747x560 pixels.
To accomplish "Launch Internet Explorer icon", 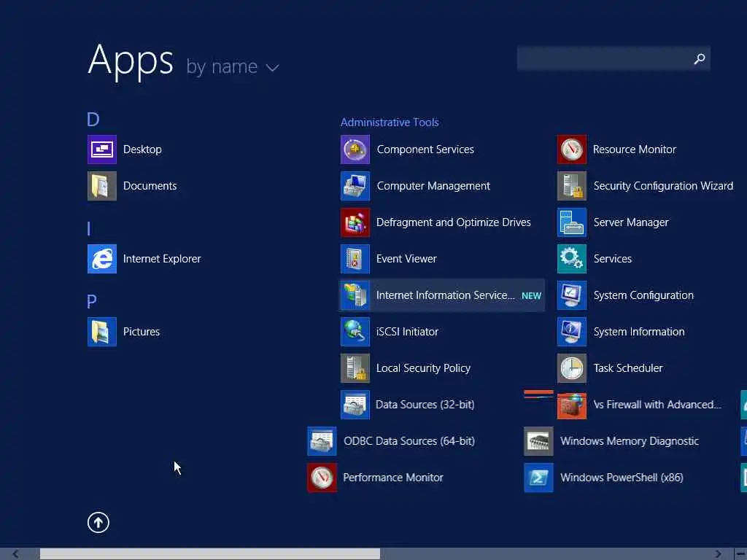I will pos(102,259).
